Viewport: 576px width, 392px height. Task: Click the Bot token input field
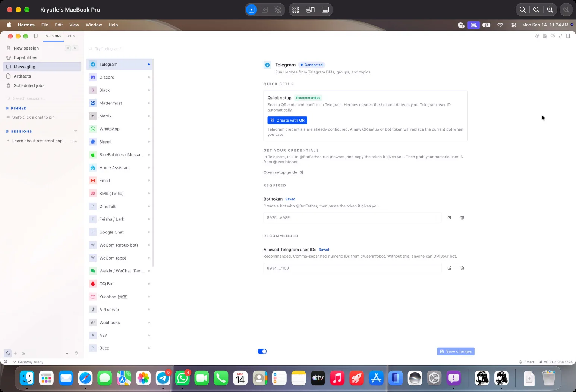coord(352,217)
